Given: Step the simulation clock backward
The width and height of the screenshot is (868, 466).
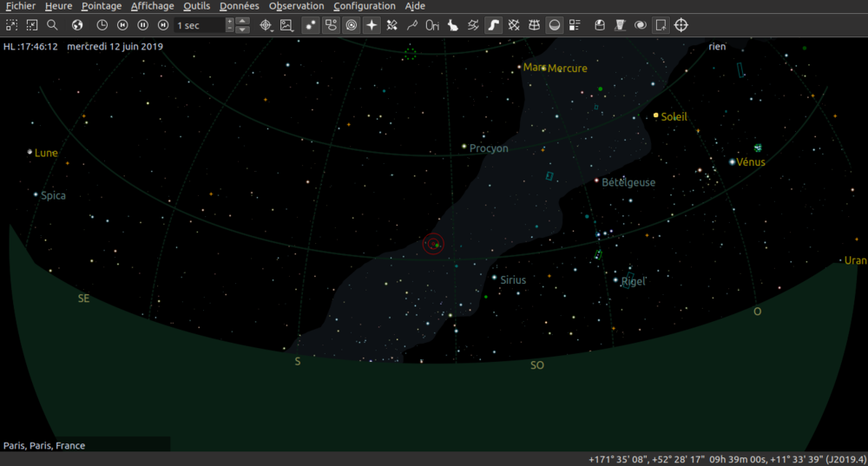Looking at the screenshot, I should pos(122,25).
